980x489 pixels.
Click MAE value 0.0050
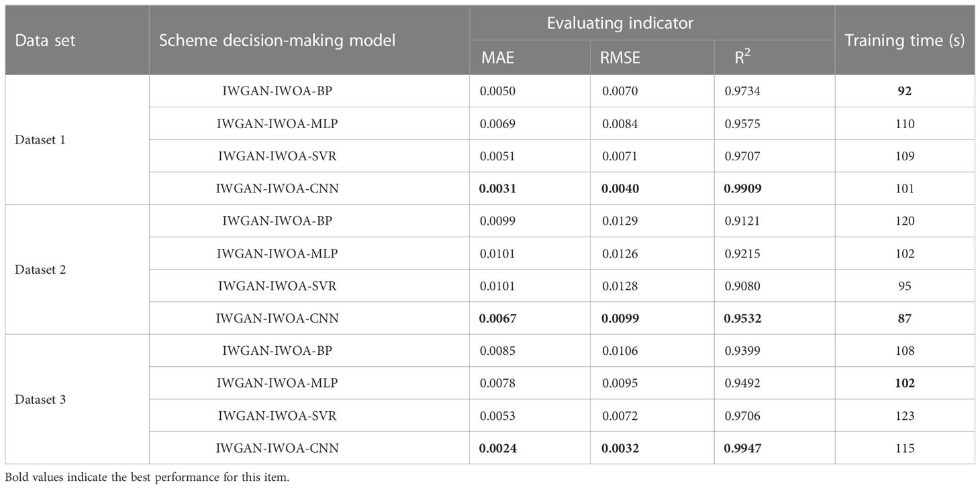point(497,92)
